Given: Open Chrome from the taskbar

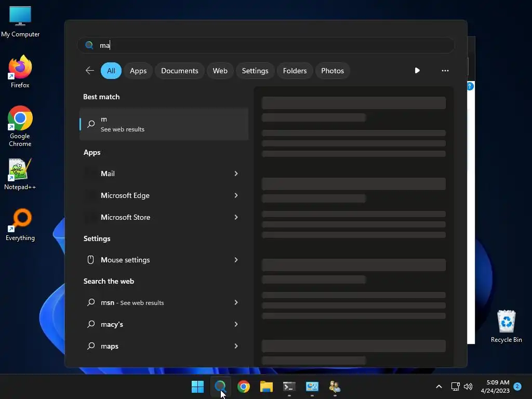Looking at the screenshot, I should 243,387.
